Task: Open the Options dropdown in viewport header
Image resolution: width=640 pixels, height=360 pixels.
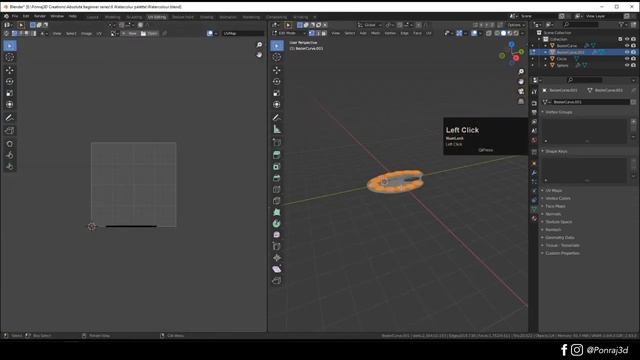Action: click(516, 25)
